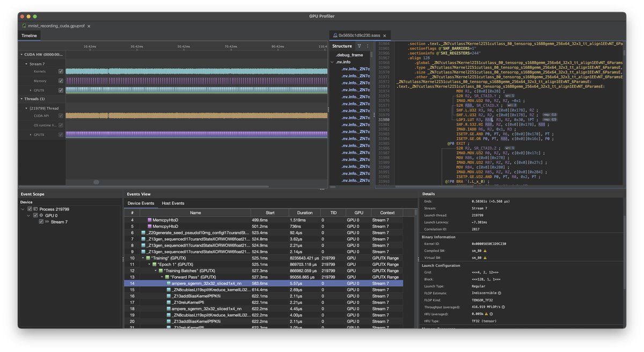
Task: Switch to the Timeline tab
Action: (x=29, y=35)
